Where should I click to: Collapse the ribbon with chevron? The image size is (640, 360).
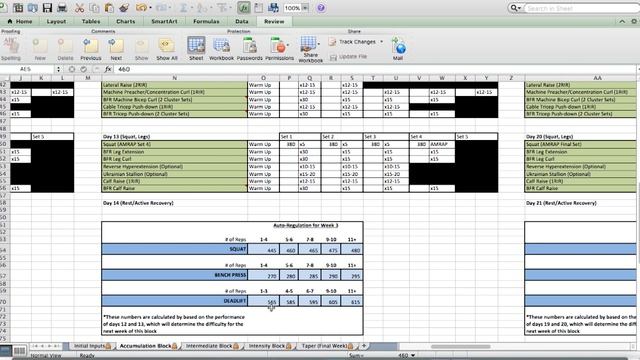(x=622, y=21)
